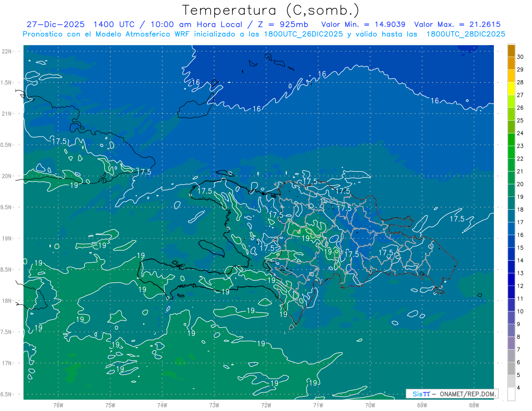Select the date text "27-Dic-2025"
Viewport: 532px width, 411px height.
[55, 24]
